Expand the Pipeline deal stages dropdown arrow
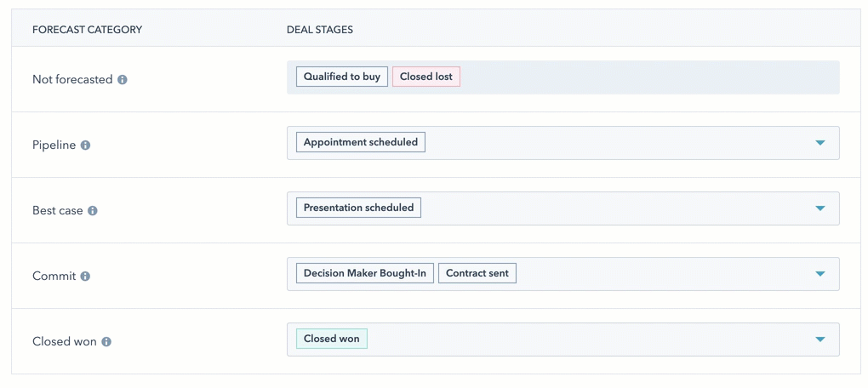This screenshot has width=868, height=388. pyautogui.click(x=819, y=143)
